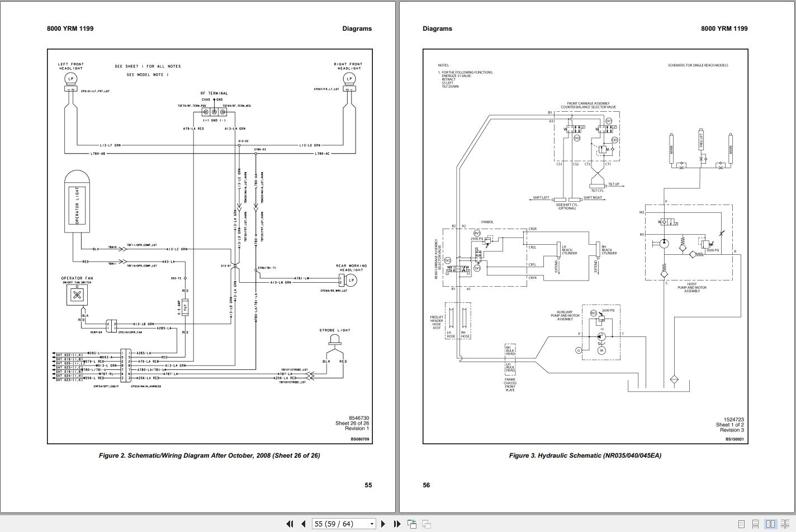The image size is (796, 532).
Task: Go forward to next view
Action: pos(426,524)
